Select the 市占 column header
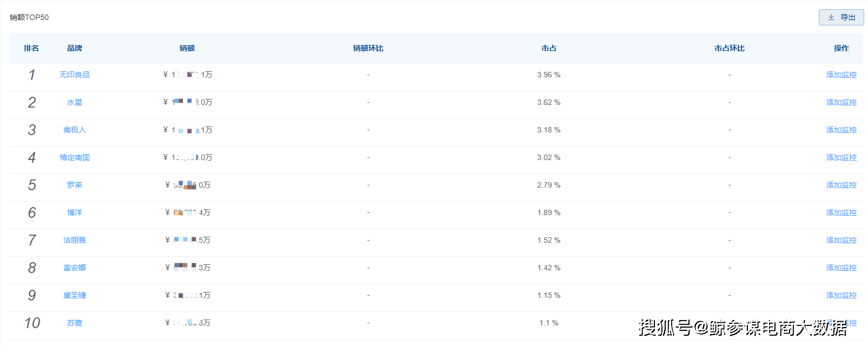868x346 pixels. (x=549, y=48)
